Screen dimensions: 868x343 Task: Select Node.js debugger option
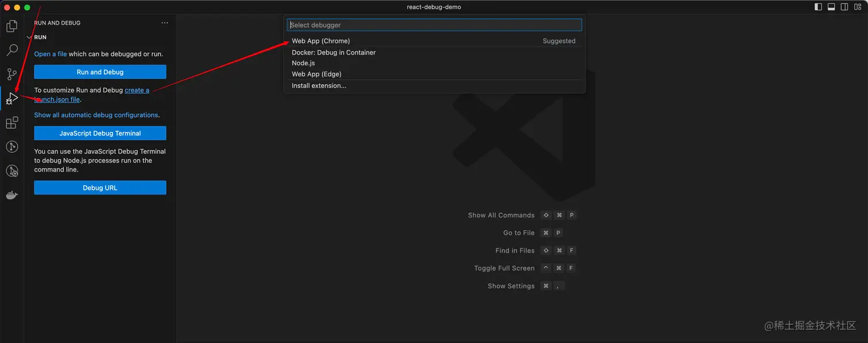pos(434,63)
